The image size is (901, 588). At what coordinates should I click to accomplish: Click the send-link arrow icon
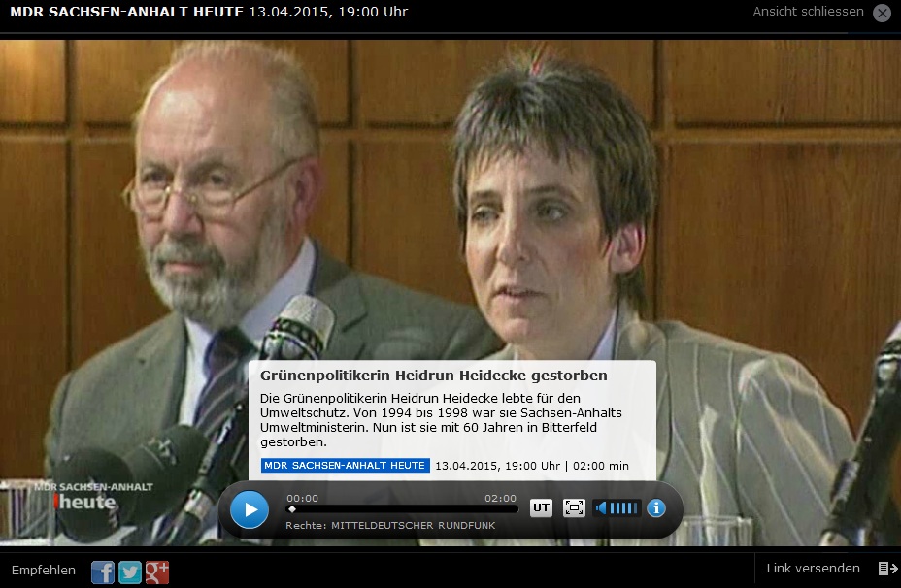point(886,569)
